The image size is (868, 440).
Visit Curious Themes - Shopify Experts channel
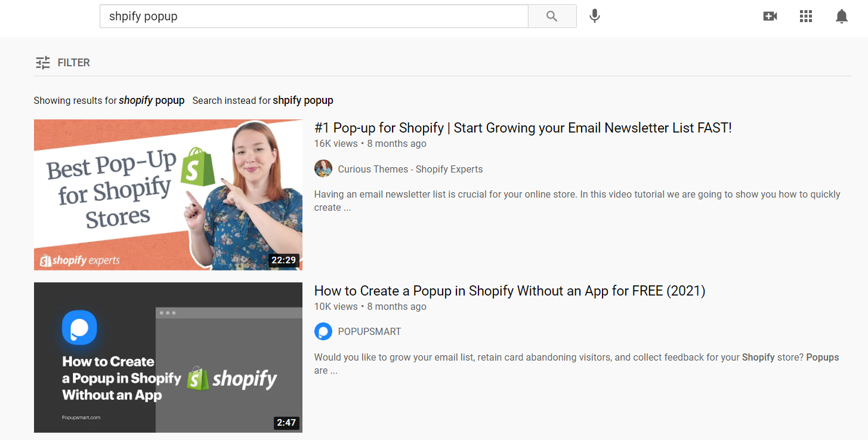410,169
